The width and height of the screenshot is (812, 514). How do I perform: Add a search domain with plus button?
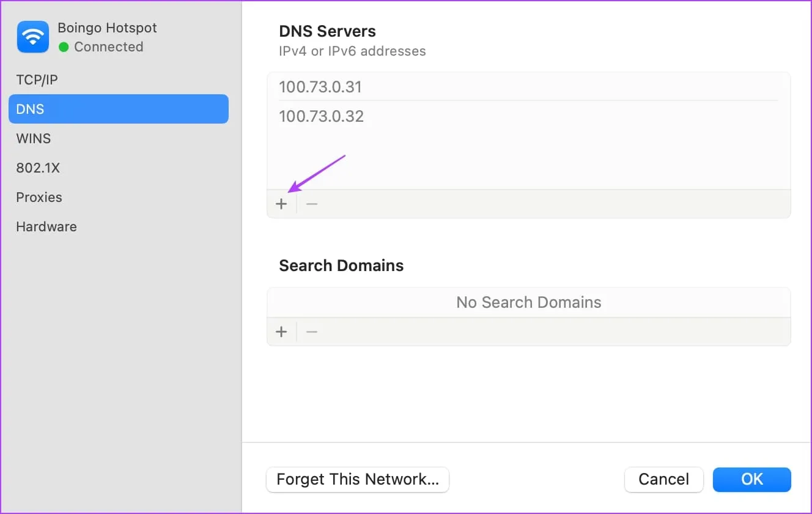pyautogui.click(x=281, y=332)
